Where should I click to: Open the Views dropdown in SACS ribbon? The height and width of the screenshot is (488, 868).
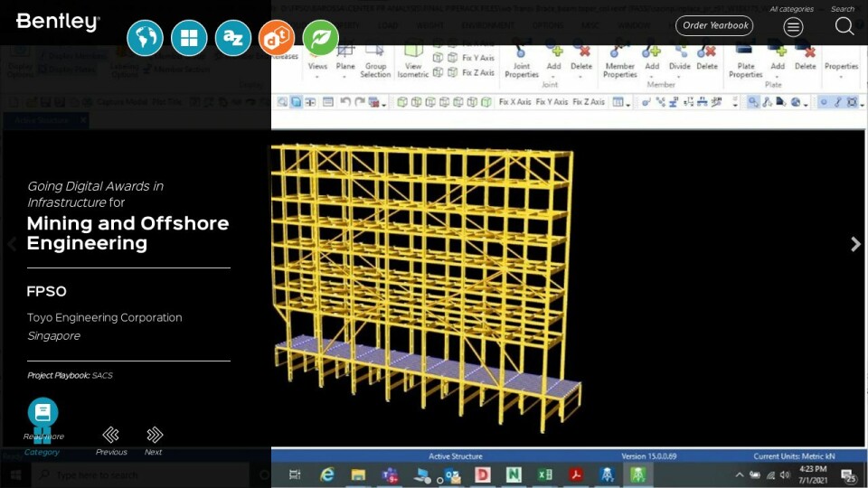pos(317,66)
